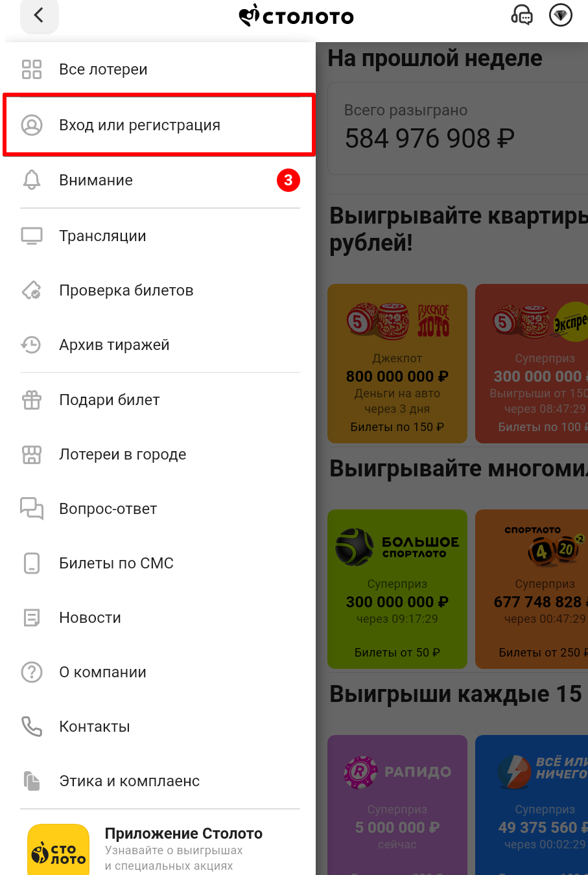Open Билеты по СМС
The image size is (588, 875).
click(x=160, y=563)
